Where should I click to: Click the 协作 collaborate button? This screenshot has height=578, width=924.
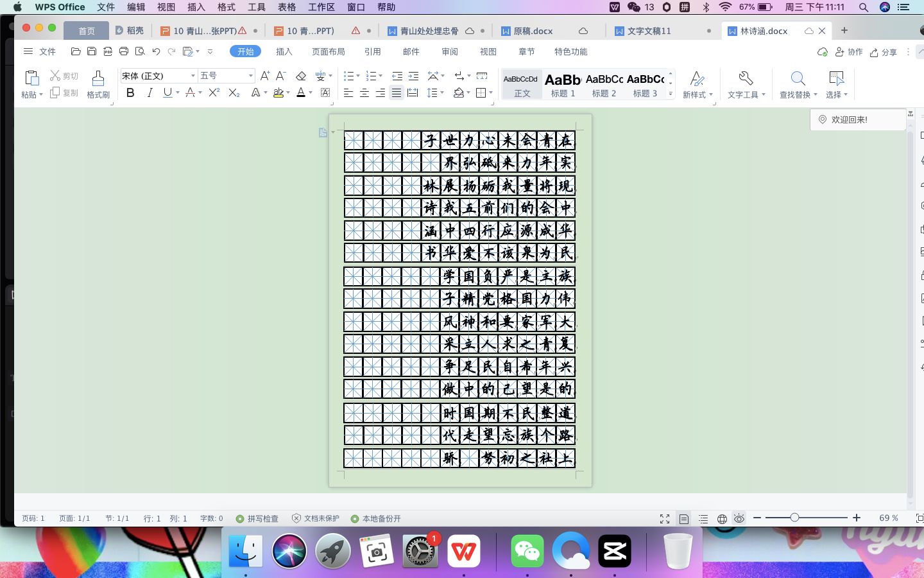[849, 51]
